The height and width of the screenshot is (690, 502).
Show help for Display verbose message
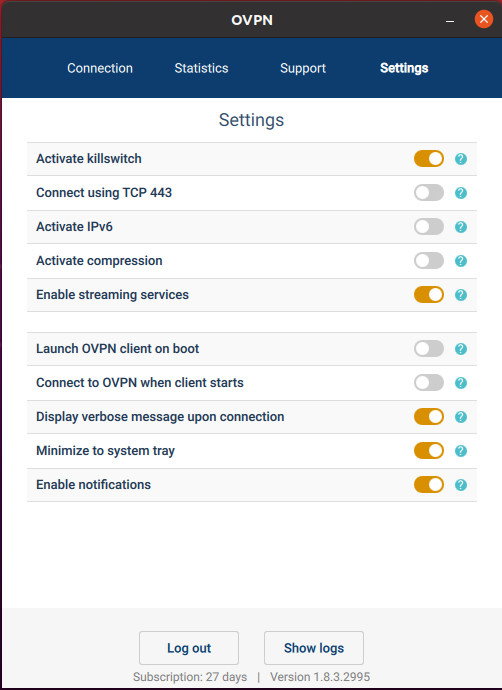point(461,417)
